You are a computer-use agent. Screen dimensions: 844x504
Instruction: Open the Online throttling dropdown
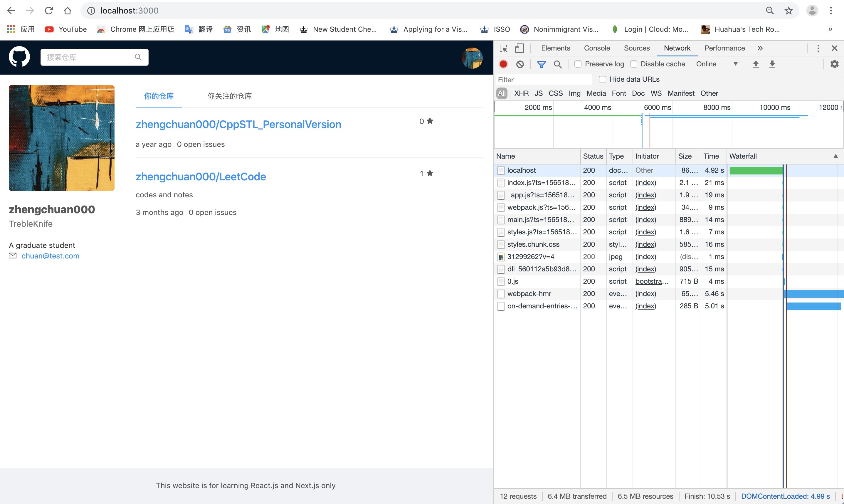point(717,64)
